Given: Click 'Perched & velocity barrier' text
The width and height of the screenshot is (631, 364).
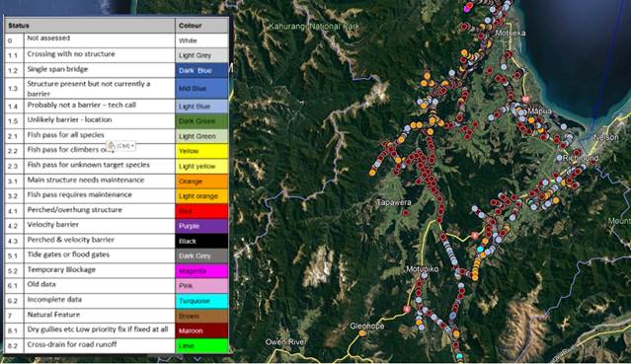Looking at the screenshot, I should [70, 240].
